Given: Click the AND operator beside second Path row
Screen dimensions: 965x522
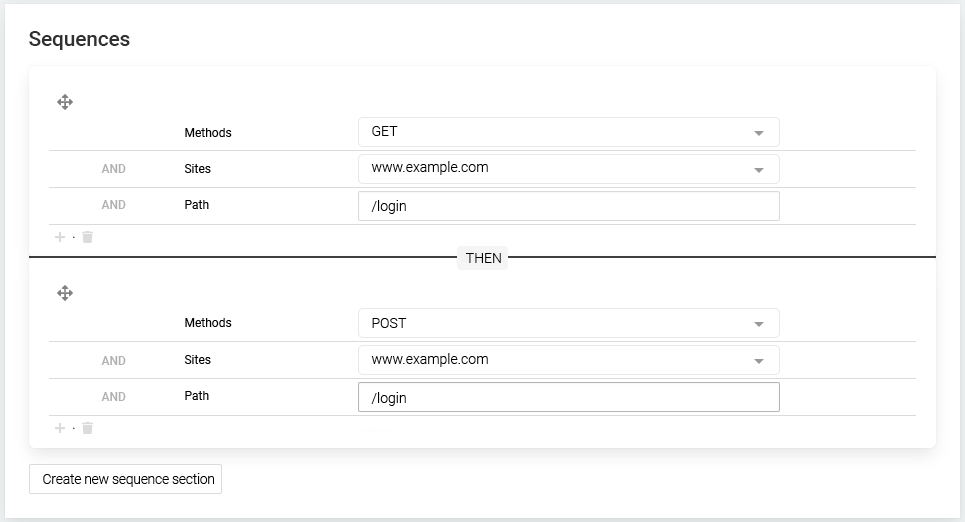Looking at the screenshot, I should (x=113, y=397).
